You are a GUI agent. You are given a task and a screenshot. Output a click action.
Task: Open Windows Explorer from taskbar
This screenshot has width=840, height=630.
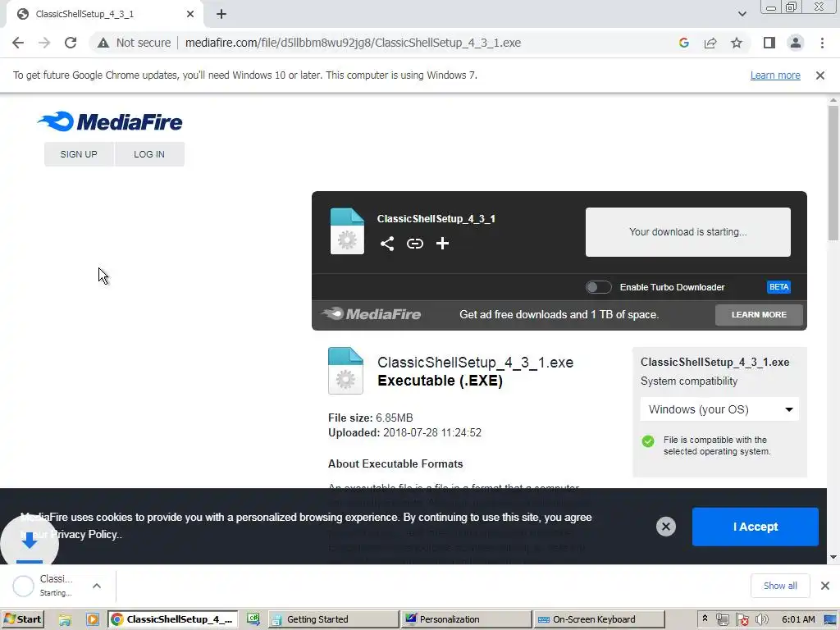[65, 619]
